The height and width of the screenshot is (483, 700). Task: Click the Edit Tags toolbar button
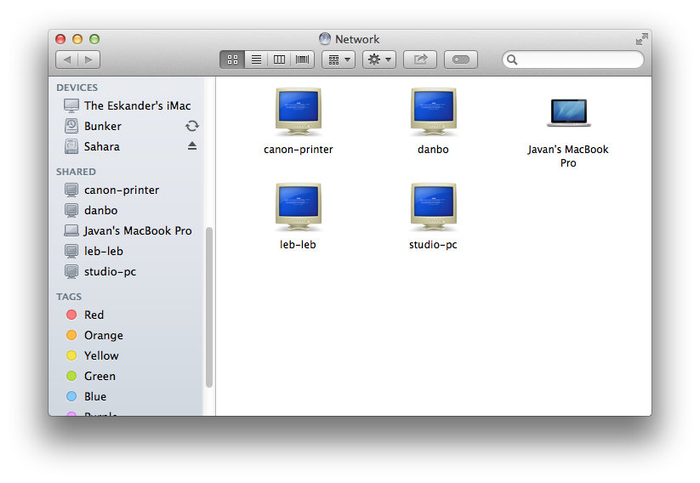[x=461, y=59]
